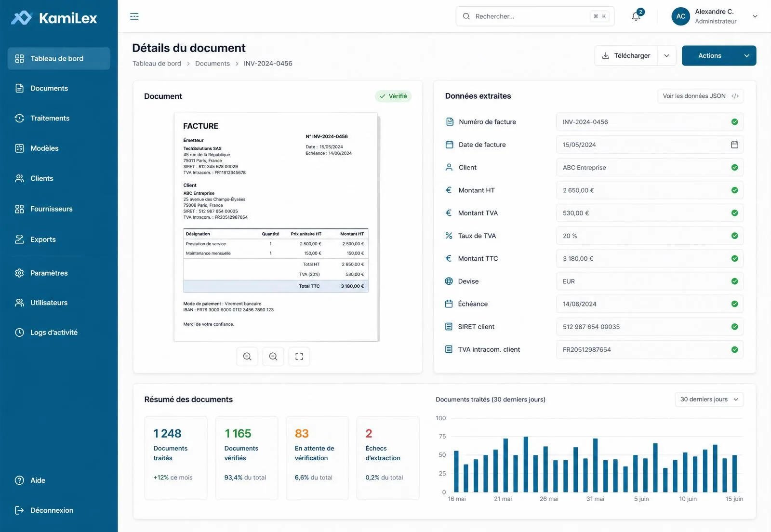Open Tableau de bord in the sidebar
This screenshot has width=771, height=532.
(59, 58)
